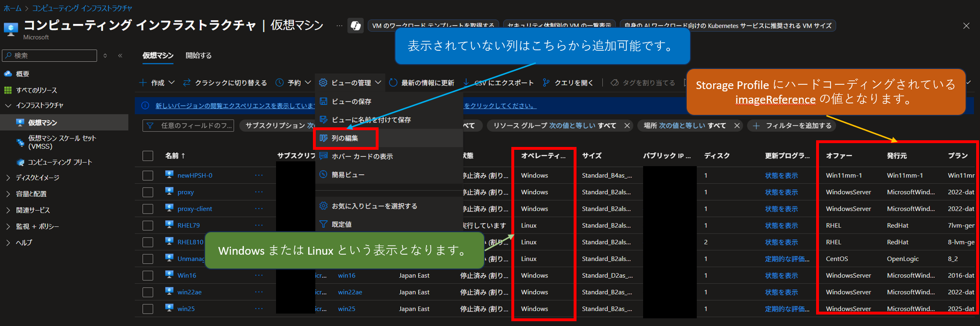Switch to the 仮想マシン tab
Viewport: 980px width, 326px height.
158,56
